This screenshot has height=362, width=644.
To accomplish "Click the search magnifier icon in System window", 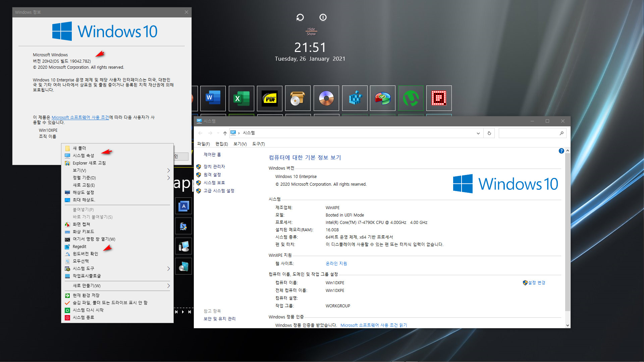I will pyautogui.click(x=561, y=133).
